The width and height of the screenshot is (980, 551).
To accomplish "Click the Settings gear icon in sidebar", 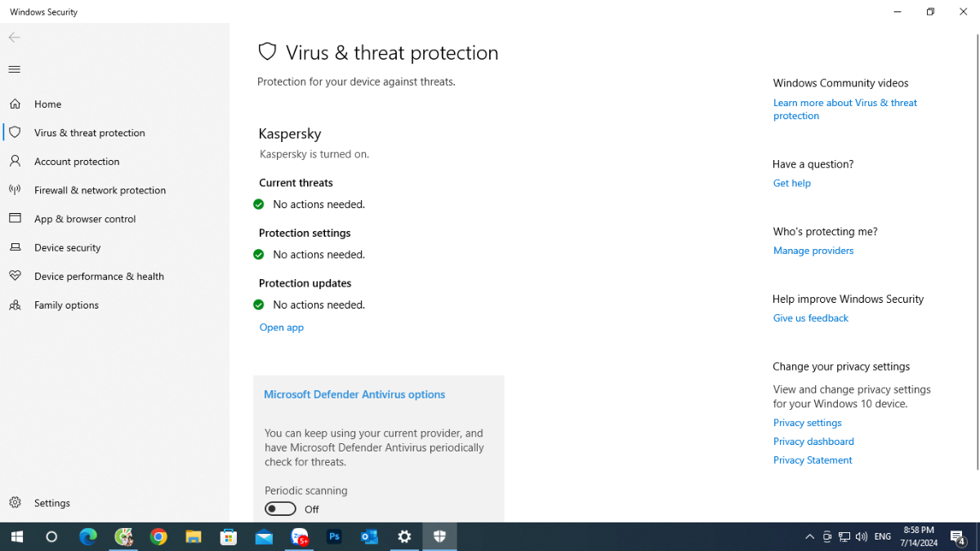I will tap(15, 503).
